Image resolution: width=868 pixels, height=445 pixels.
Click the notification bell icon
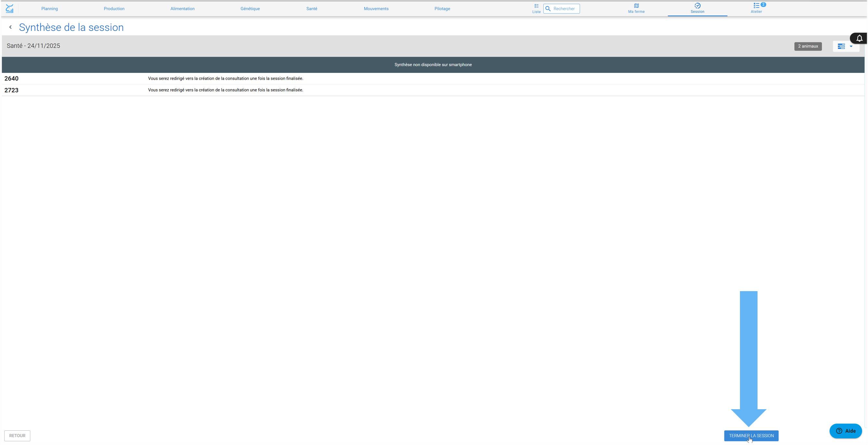(x=859, y=38)
